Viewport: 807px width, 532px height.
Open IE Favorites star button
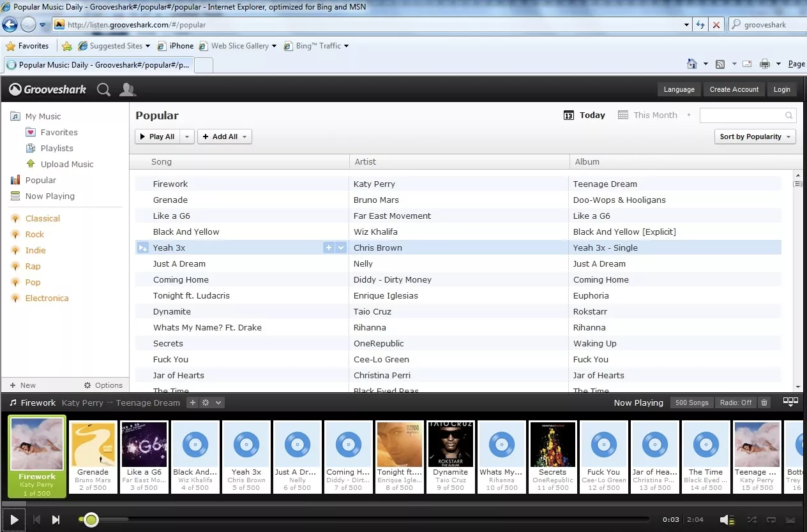27,46
